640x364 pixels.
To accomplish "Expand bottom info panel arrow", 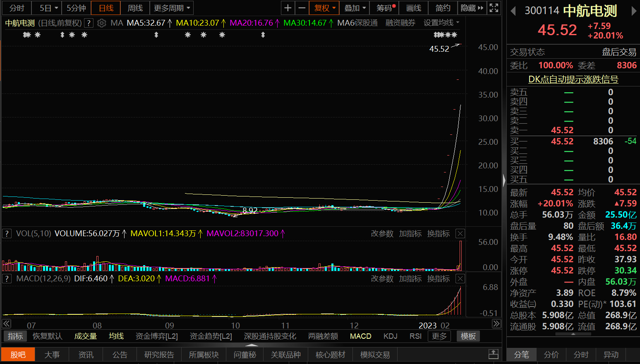I will (x=252, y=345).
